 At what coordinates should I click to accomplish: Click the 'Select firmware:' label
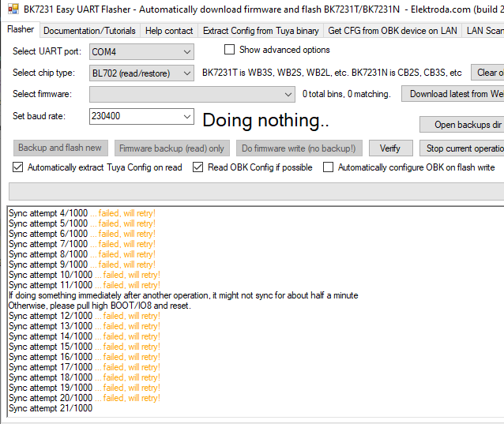pos(42,94)
